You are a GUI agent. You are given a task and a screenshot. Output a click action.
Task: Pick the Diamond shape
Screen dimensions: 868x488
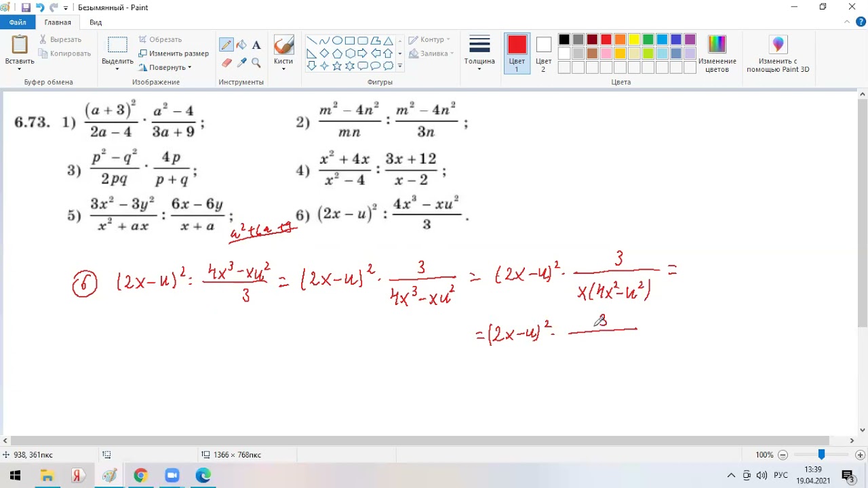coord(324,54)
